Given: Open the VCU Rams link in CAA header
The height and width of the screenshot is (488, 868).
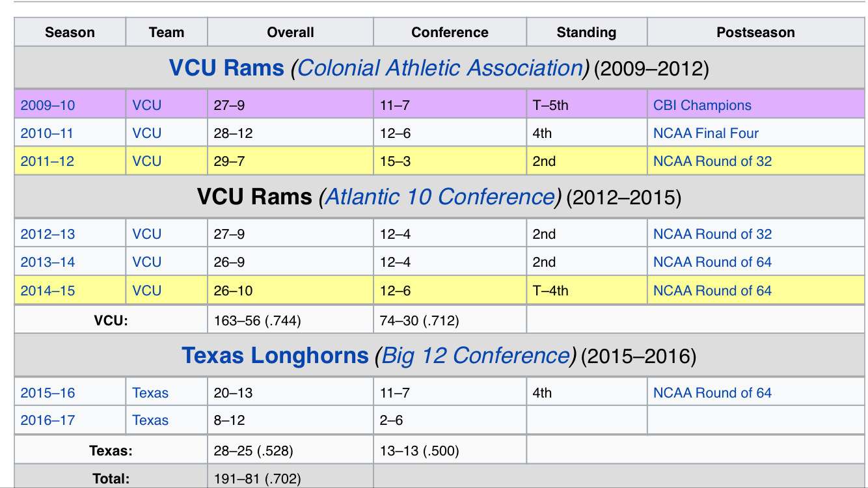Looking at the screenshot, I should point(226,68).
